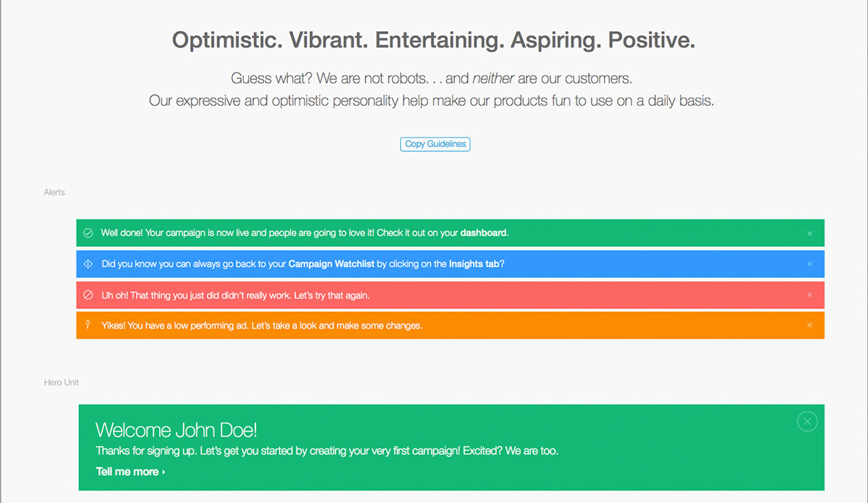Click the error ban icon in the red alert
The height and width of the screenshot is (503, 868).
[x=88, y=295]
